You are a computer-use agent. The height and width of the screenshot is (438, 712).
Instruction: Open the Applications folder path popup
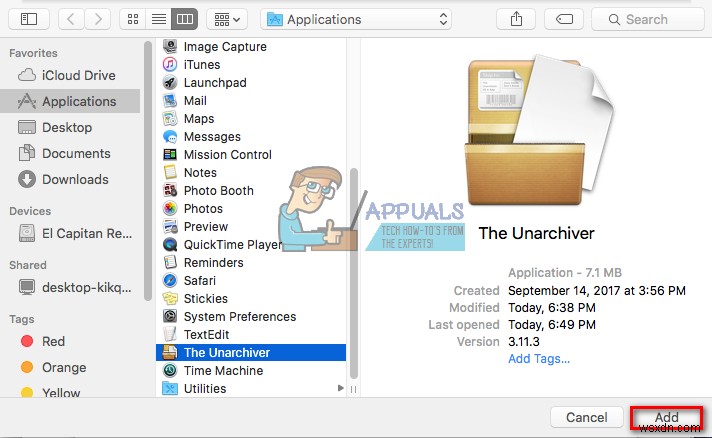(356, 20)
